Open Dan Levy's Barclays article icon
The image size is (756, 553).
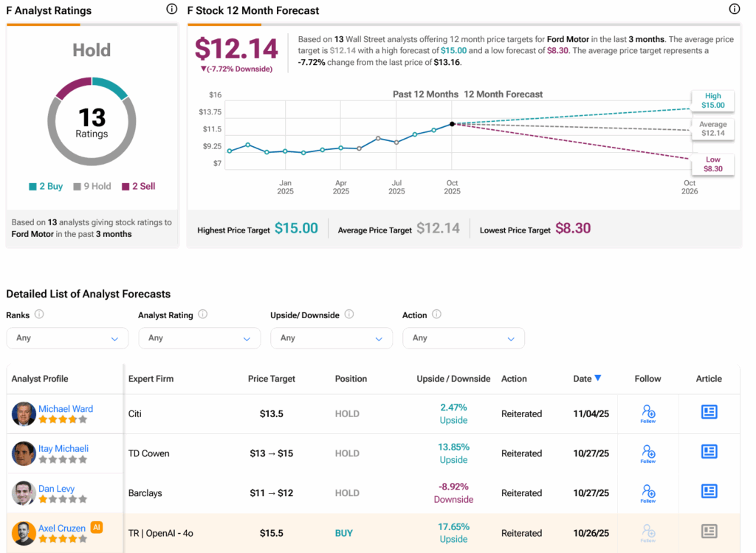[709, 492]
